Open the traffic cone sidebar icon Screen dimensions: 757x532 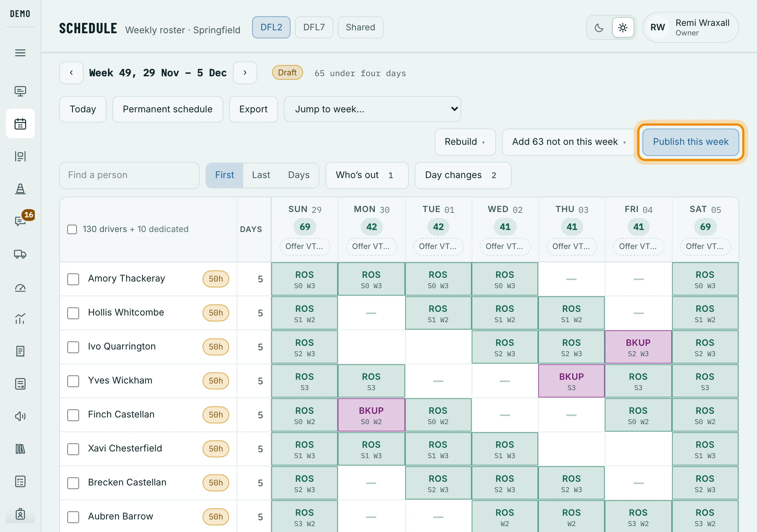(20, 189)
